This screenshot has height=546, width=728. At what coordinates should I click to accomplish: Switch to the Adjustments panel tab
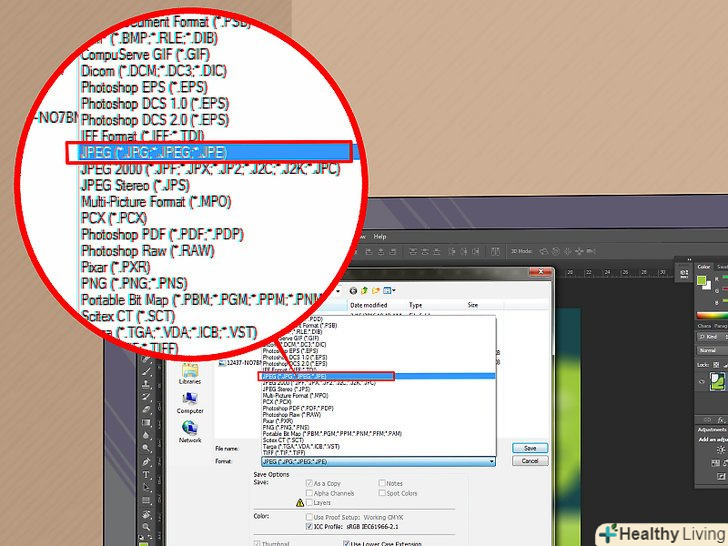pyautogui.click(x=711, y=430)
